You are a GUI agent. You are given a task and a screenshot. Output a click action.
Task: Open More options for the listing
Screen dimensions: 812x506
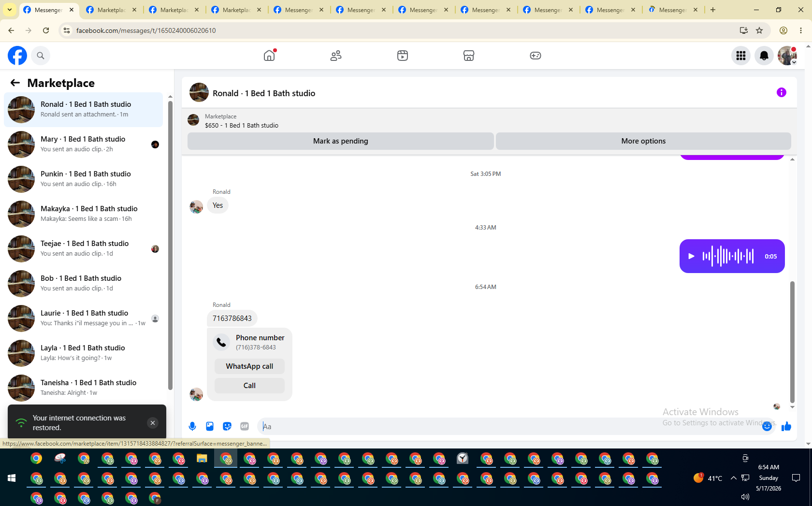coord(643,141)
